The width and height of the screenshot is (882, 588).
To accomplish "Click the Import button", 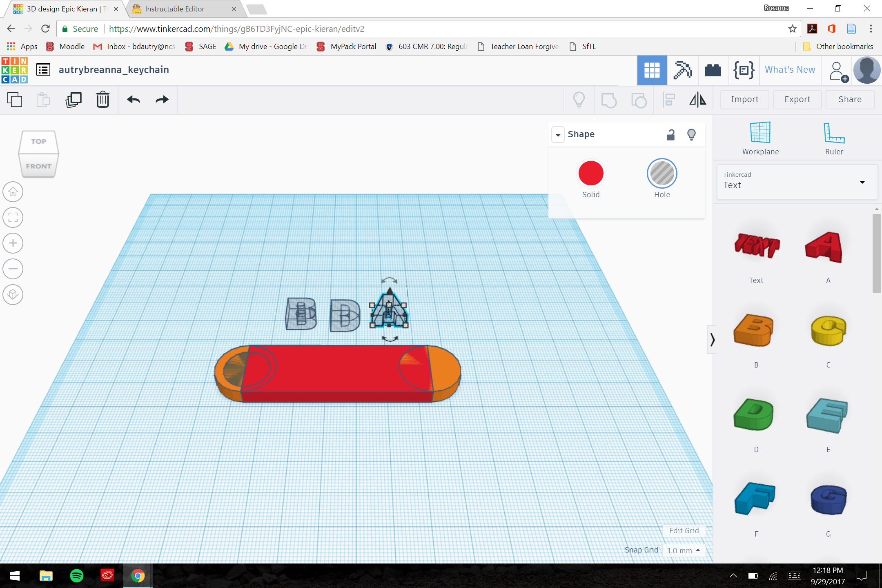I will click(744, 100).
